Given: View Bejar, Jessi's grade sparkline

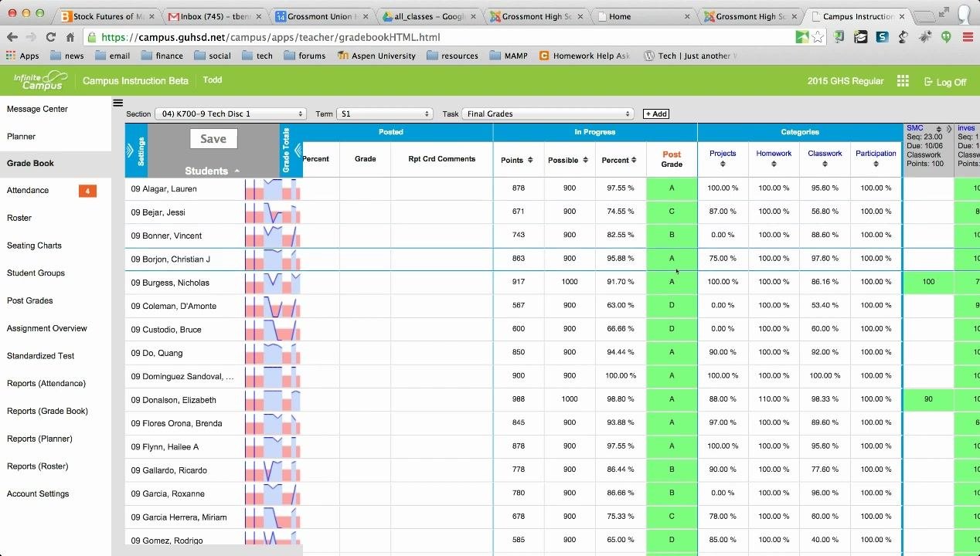Looking at the screenshot, I should tap(273, 212).
